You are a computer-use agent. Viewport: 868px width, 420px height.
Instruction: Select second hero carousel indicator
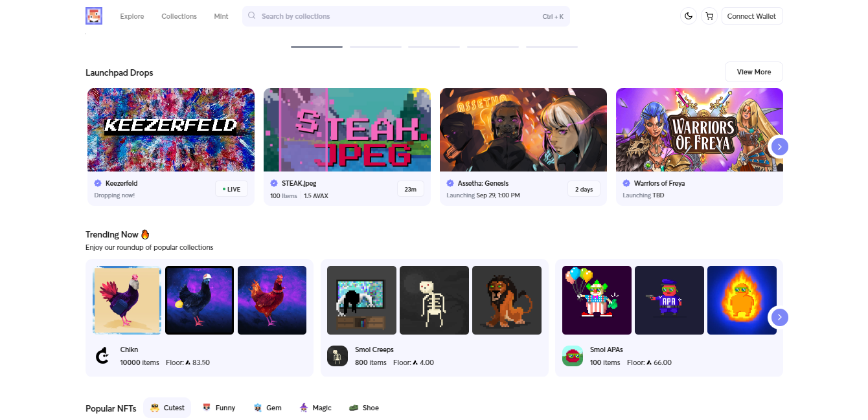pyautogui.click(x=376, y=47)
